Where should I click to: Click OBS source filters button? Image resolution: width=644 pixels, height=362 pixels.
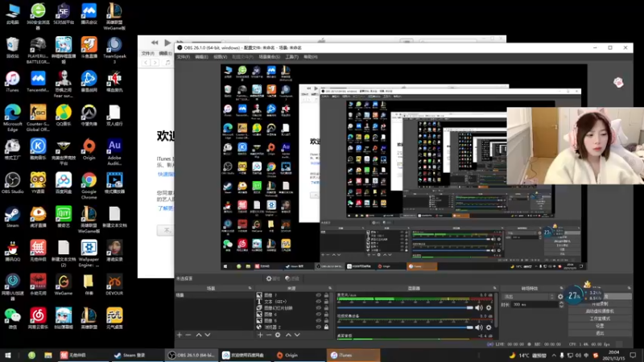(x=292, y=278)
